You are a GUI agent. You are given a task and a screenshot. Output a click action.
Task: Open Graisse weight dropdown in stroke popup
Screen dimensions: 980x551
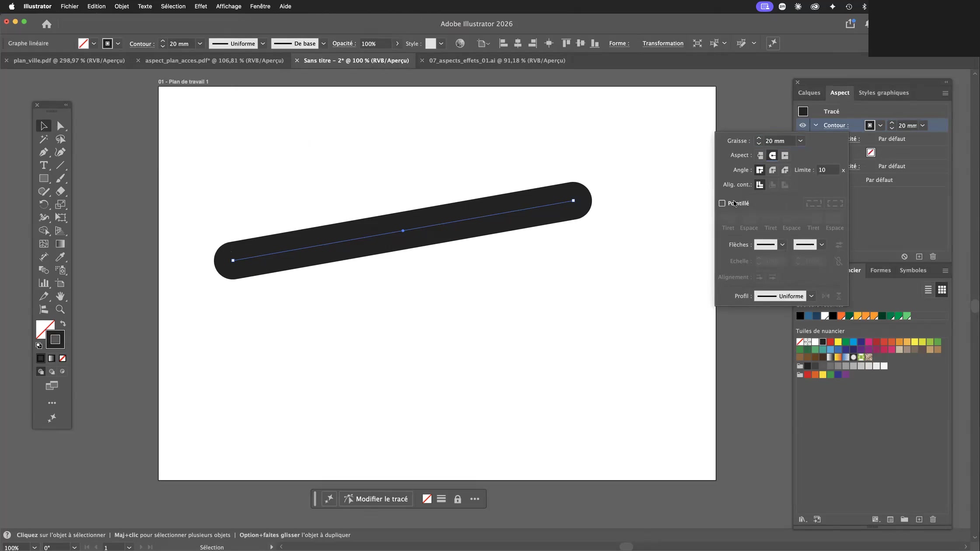pyautogui.click(x=800, y=141)
